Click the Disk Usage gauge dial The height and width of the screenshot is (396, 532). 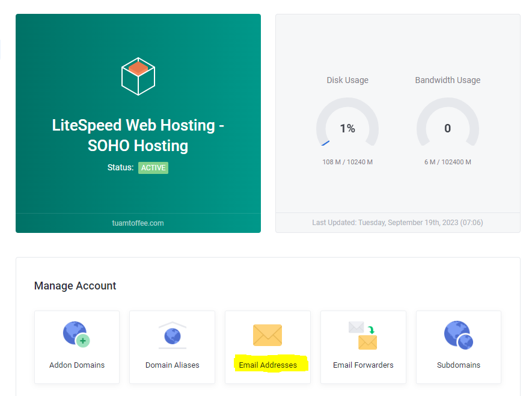tap(347, 122)
